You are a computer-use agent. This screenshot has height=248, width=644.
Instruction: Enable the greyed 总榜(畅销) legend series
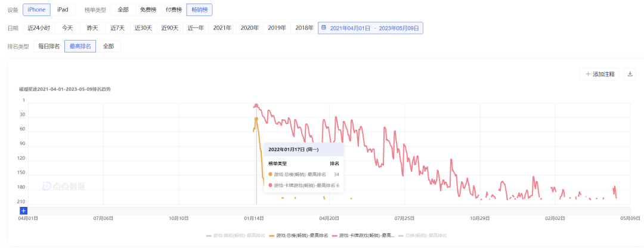coord(423,235)
